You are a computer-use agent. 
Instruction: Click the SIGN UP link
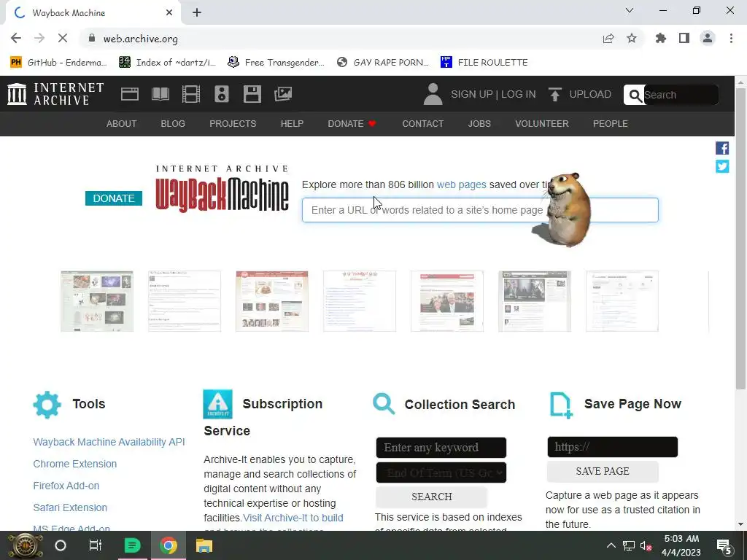tap(472, 94)
